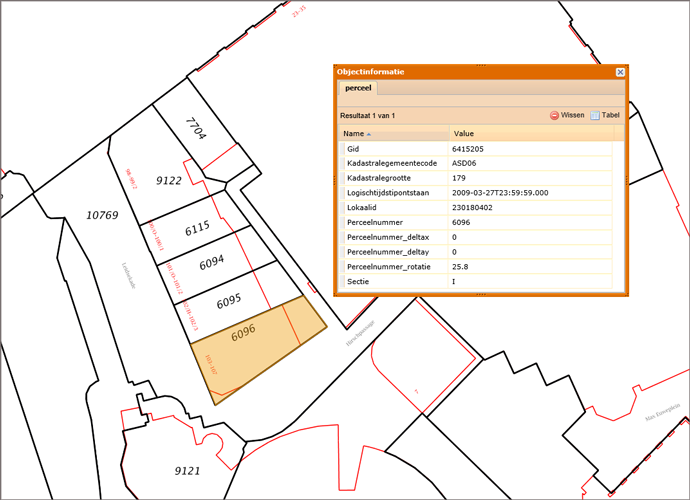Click the Tabel grid icon
This screenshot has width=690, height=500.
pyautogui.click(x=595, y=115)
